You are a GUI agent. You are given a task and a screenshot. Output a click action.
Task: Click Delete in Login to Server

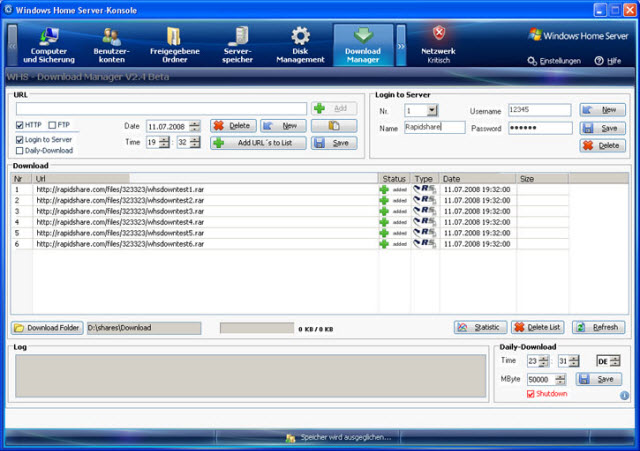point(602,146)
